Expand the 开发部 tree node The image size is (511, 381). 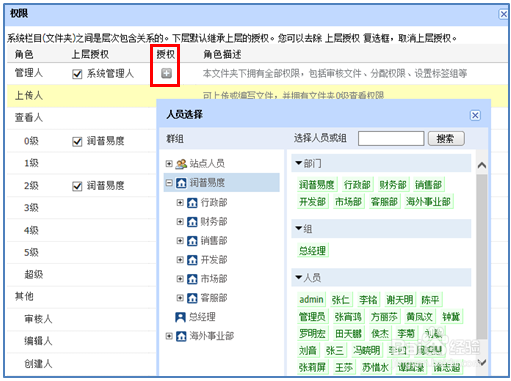[x=180, y=260]
